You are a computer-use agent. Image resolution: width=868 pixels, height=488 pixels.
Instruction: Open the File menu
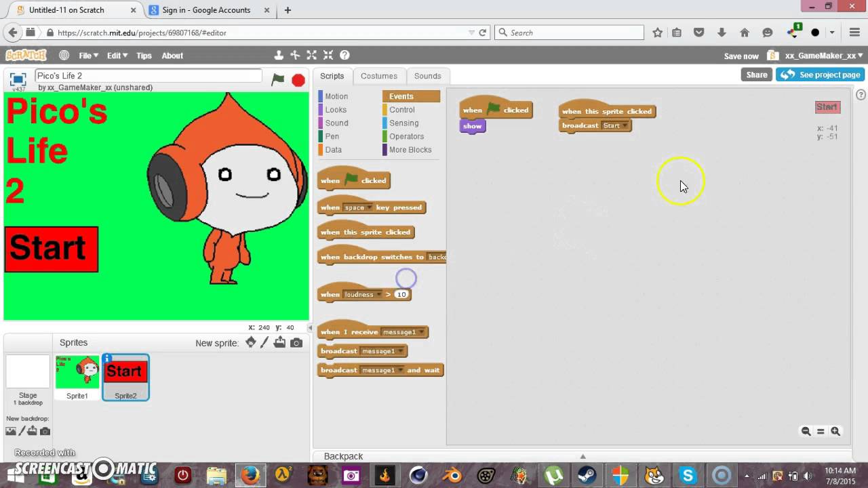(x=88, y=56)
